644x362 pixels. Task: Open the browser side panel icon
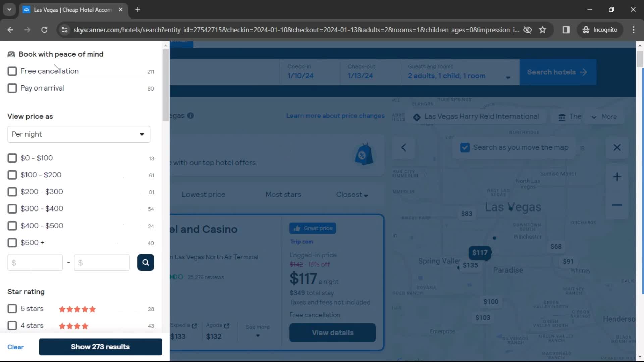point(566,30)
